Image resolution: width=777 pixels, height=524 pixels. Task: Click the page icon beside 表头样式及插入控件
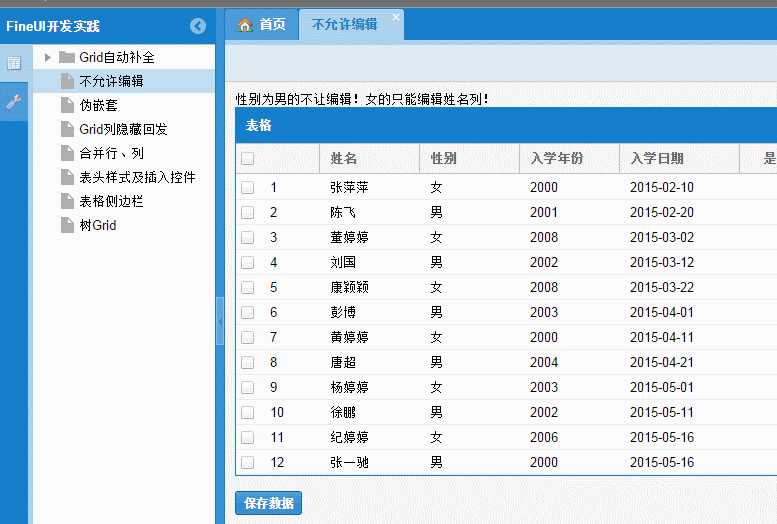coord(67,177)
